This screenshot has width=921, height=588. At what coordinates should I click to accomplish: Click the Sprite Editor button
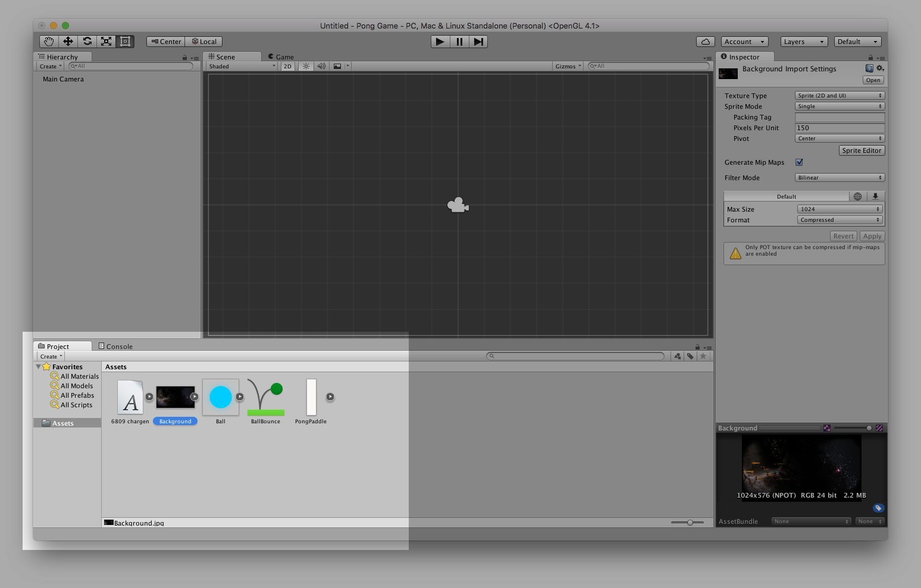click(x=862, y=150)
